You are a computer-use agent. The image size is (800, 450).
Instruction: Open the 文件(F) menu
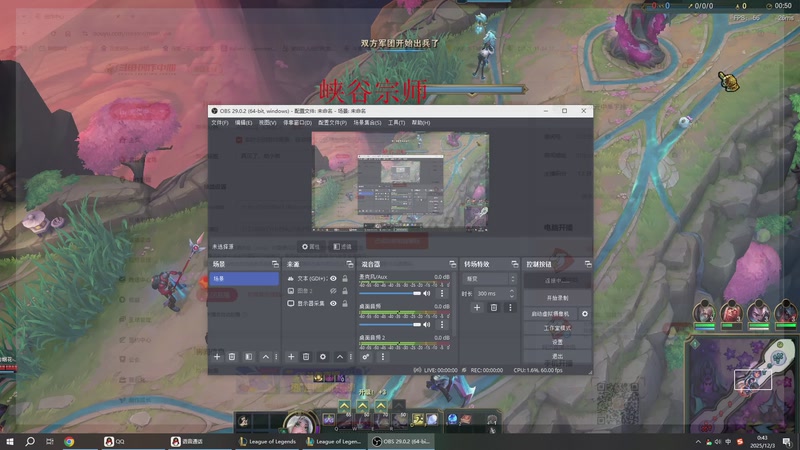(x=219, y=123)
